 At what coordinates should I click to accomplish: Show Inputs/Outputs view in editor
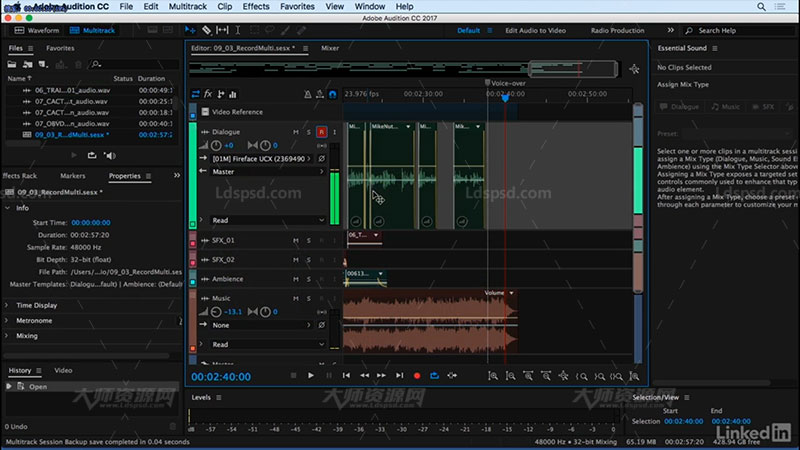point(195,94)
